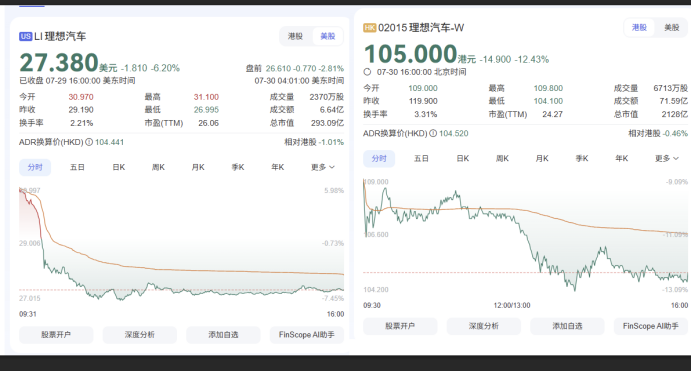This screenshot has width=691, height=372.
Task: Open the 周K tab in the HK panel
Action: click(502, 158)
